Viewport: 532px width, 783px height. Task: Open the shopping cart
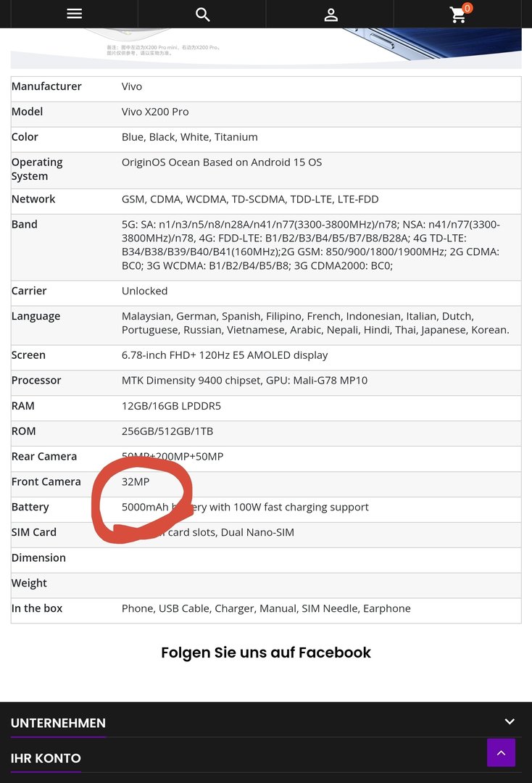[x=457, y=14]
